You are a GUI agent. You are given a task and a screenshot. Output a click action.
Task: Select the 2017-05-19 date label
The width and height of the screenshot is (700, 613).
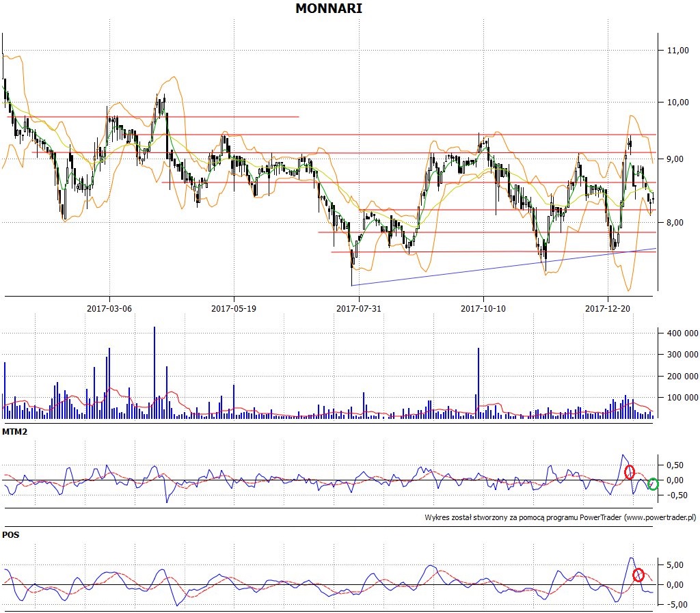point(234,308)
